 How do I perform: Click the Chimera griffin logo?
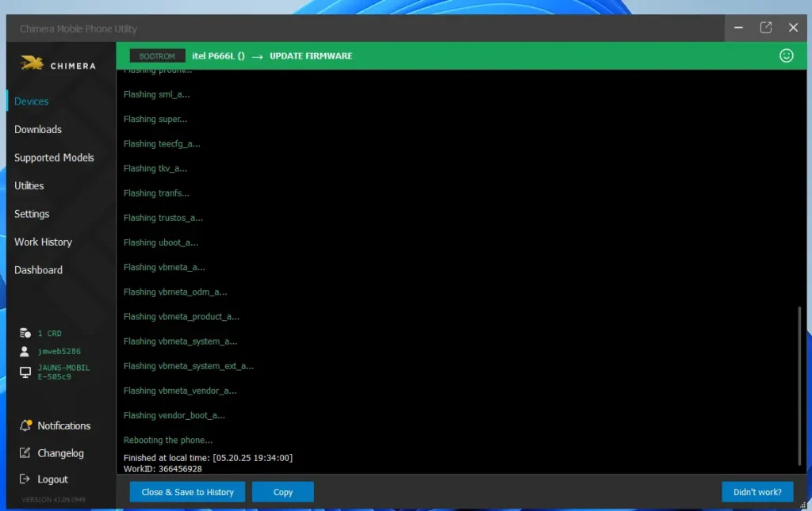tap(32, 63)
